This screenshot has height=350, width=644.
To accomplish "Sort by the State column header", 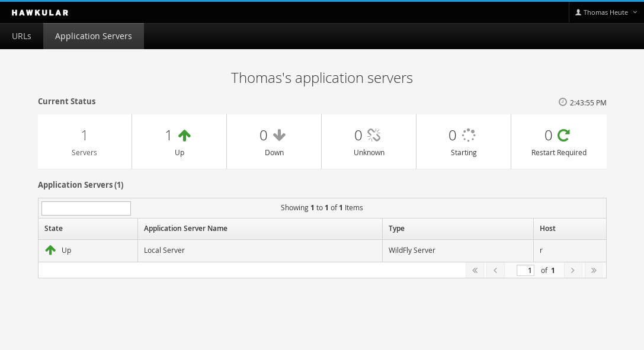I will click(88, 229).
